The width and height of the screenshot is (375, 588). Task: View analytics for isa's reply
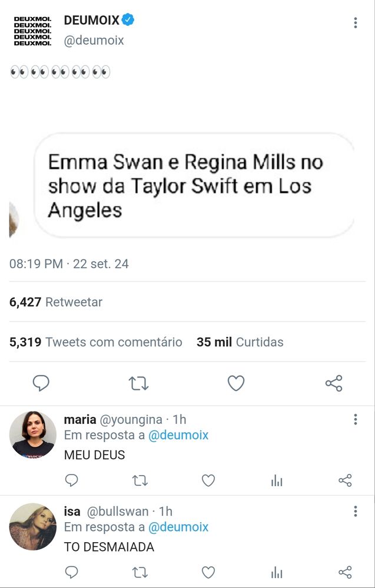tap(277, 572)
